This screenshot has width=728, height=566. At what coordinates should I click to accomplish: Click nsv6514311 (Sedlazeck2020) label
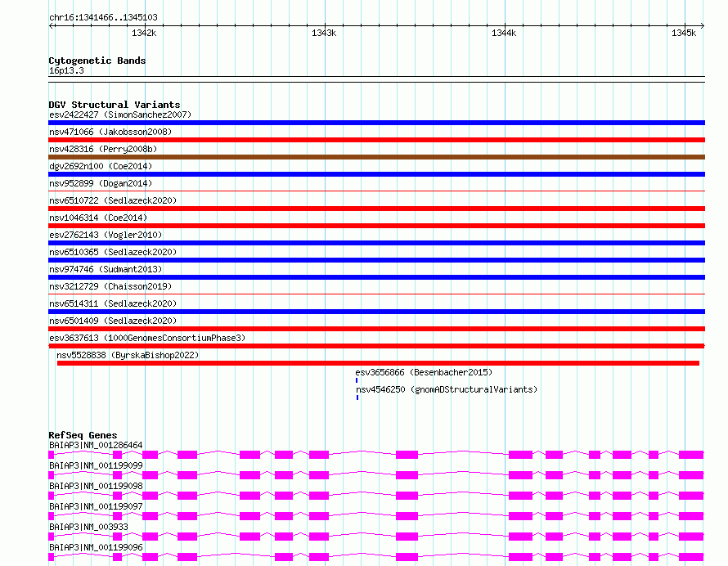point(113,303)
